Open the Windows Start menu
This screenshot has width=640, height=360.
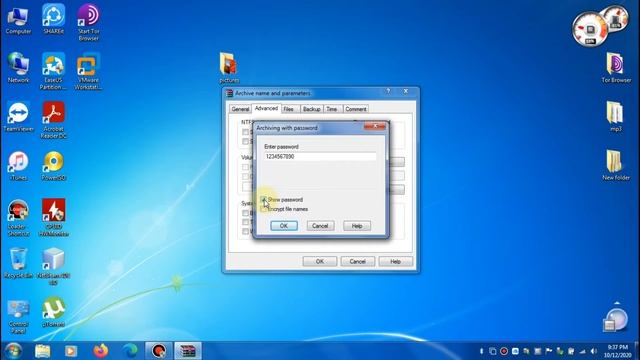[13, 351]
